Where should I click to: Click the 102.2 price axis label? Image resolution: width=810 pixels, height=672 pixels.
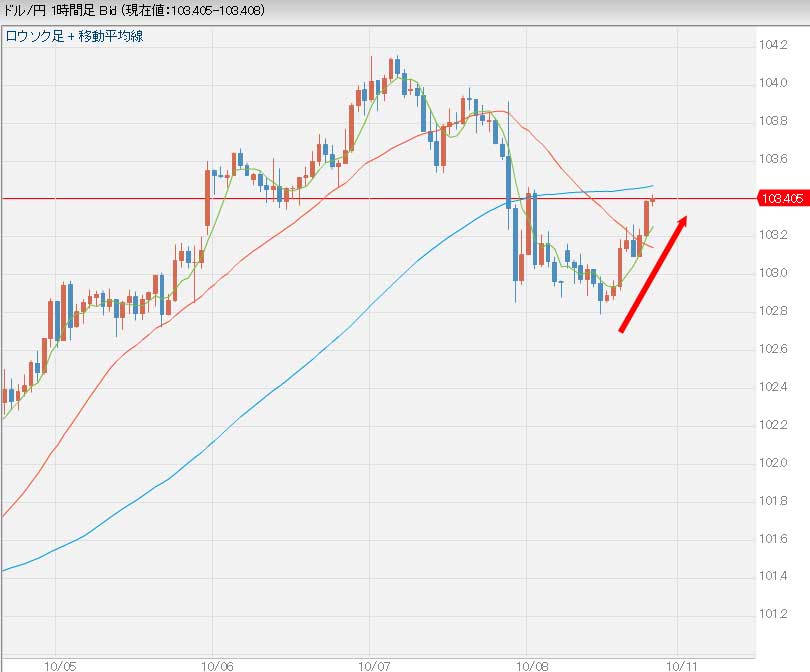(773, 425)
